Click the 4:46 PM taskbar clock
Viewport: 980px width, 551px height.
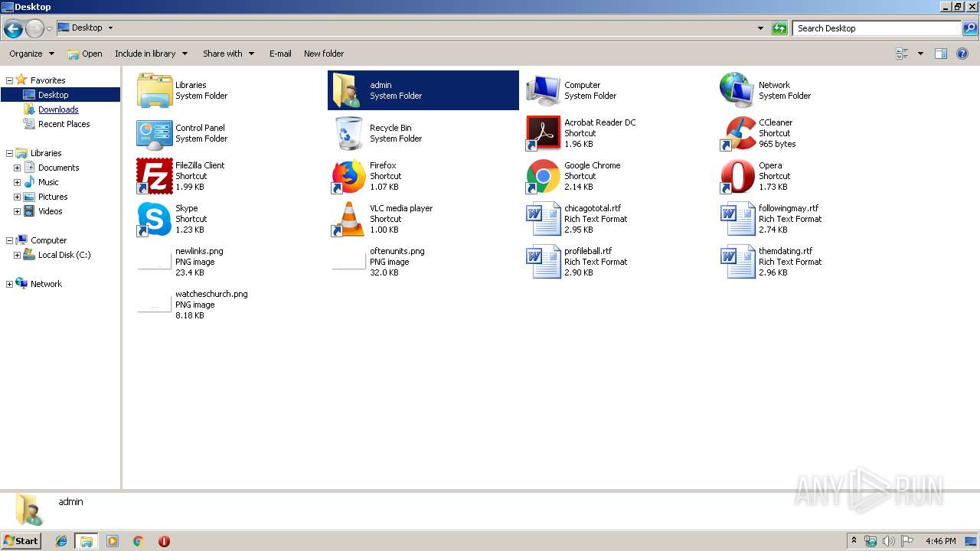(x=940, y=541)
